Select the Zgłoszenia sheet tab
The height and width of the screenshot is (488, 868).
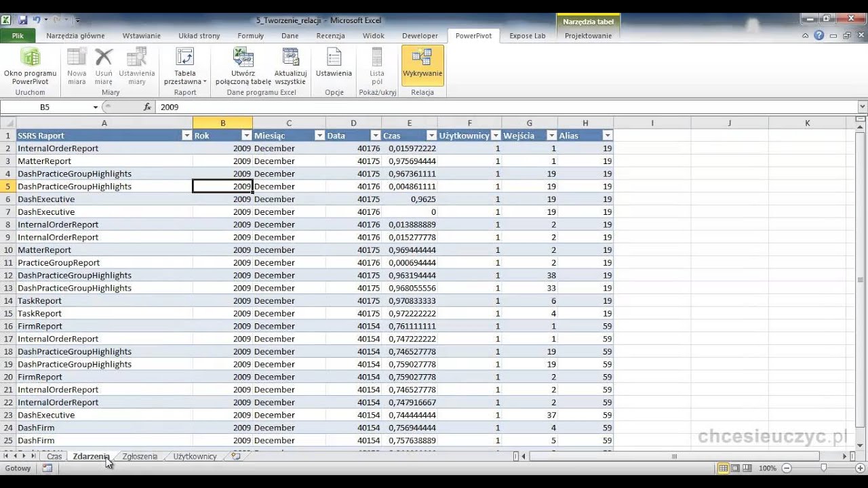140,456
